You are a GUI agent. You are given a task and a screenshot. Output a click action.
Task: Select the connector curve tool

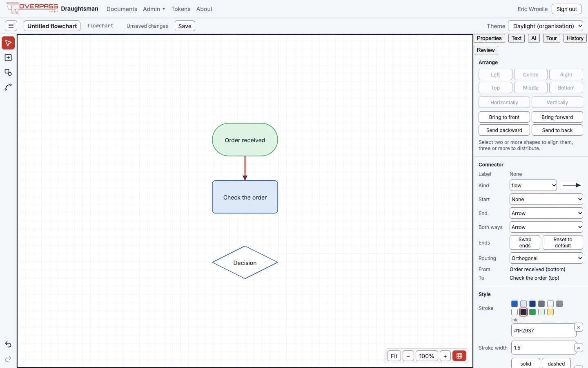[x=8, y=87]
